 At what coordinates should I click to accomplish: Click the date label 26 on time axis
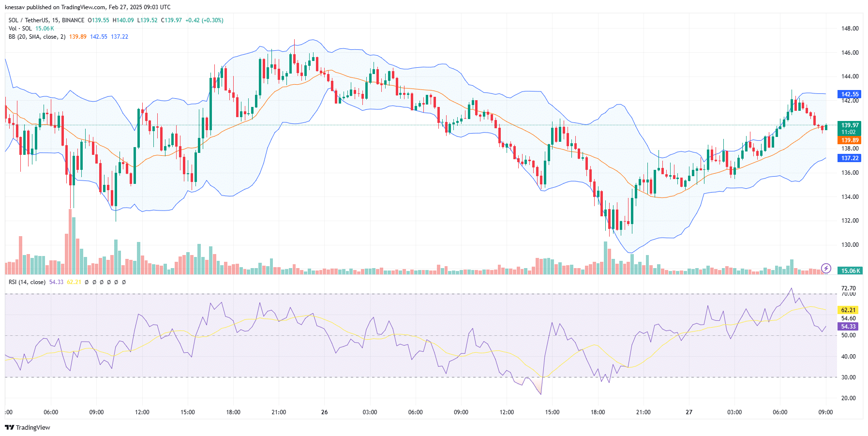coord(324,412)
